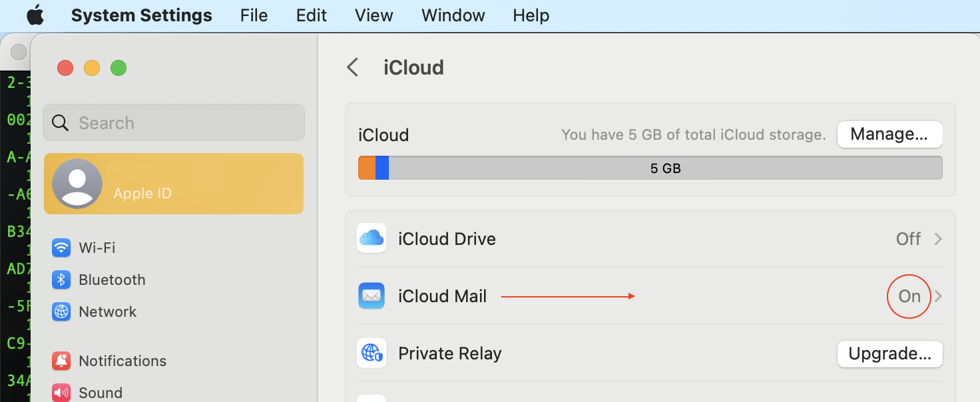Click the Search field in sidebar
The width and height of the screenshot is (980, 402).
tap(174, 122)
